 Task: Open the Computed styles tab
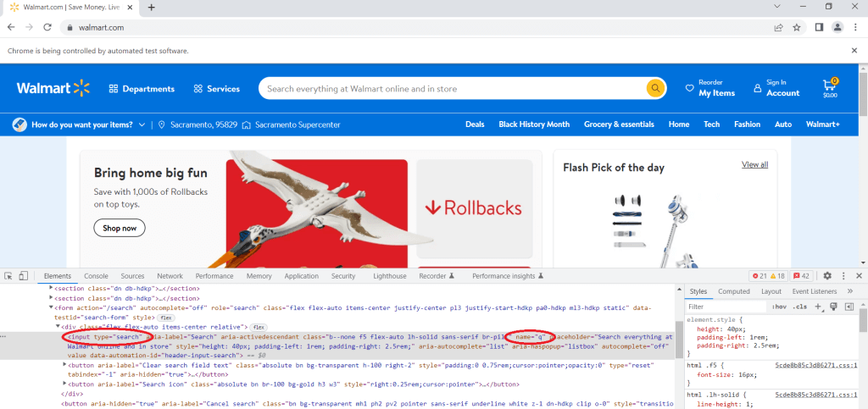pos(734,291)
